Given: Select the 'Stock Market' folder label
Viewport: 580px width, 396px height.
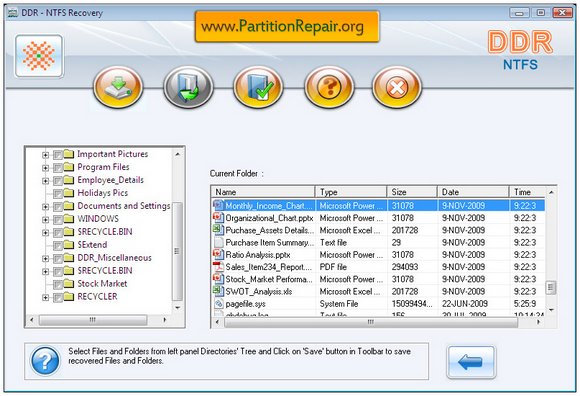Looking at the screenshot, I should click(102, 284).
